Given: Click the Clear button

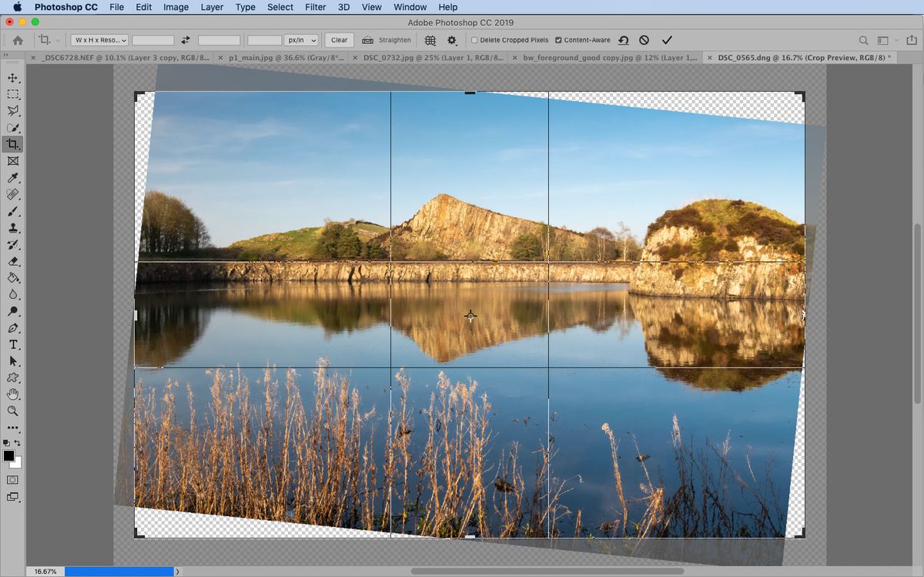Looking at the screenshot, I should point(340,40).
